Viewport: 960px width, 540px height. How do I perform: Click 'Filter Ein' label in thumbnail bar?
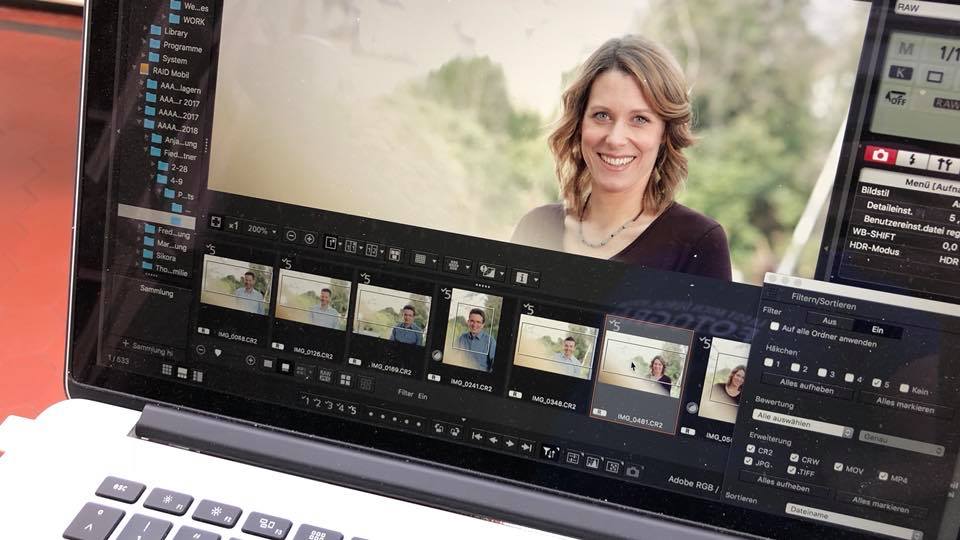tap(412, 394)
